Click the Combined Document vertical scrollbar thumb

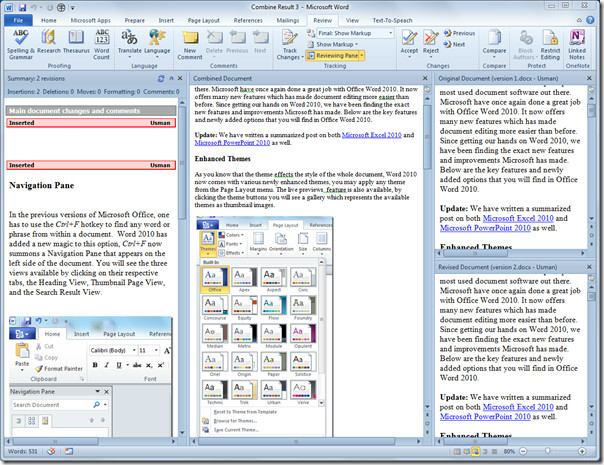click(427, 137)
